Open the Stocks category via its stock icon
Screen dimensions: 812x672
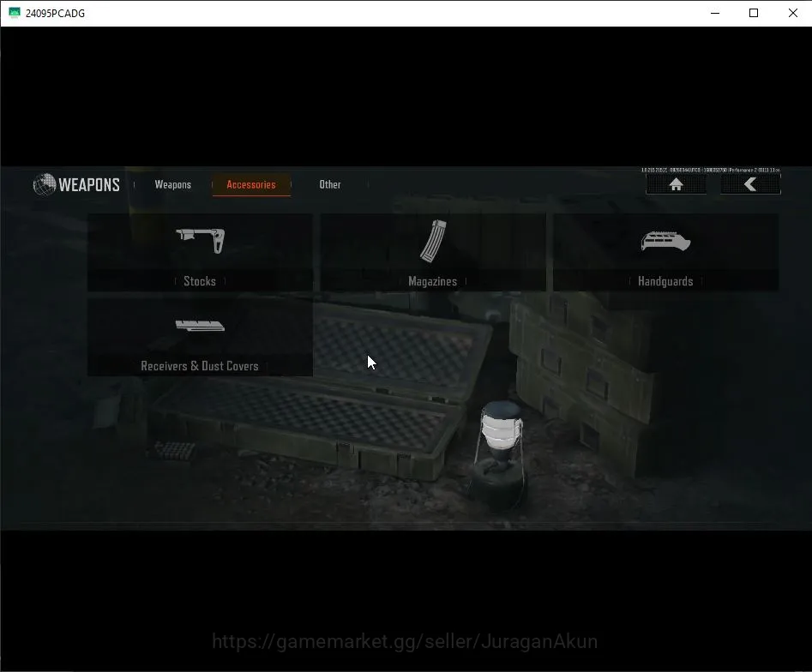(x=201, y=241)
